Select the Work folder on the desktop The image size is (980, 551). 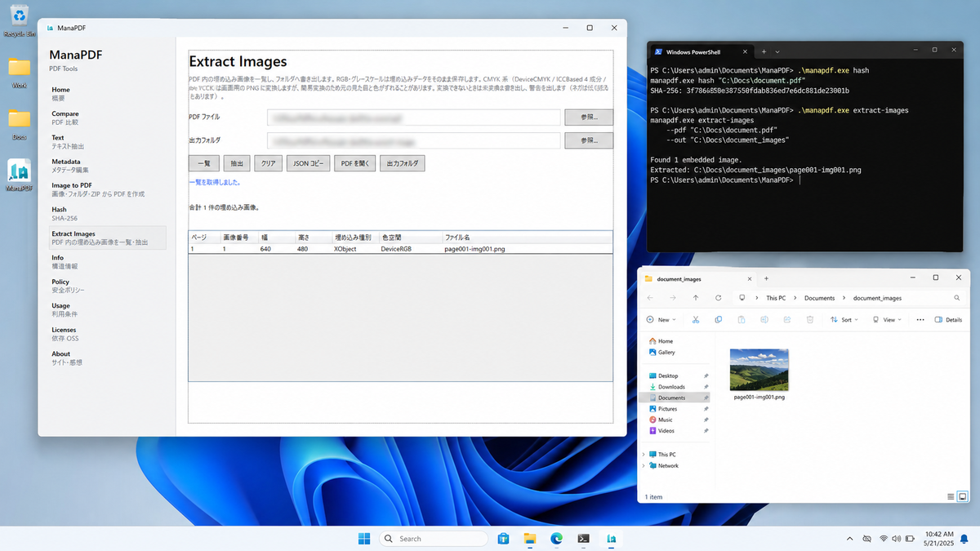(x=19, y=72)
